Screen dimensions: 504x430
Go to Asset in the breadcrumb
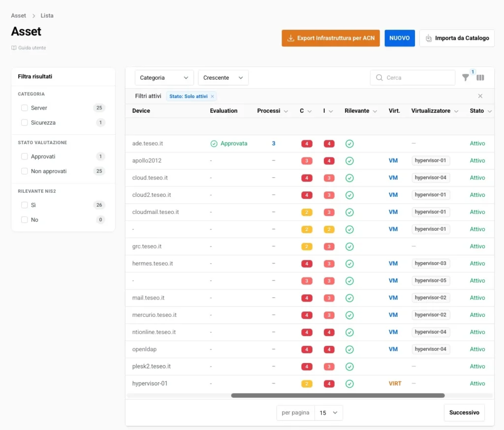(x=18, y=15)
